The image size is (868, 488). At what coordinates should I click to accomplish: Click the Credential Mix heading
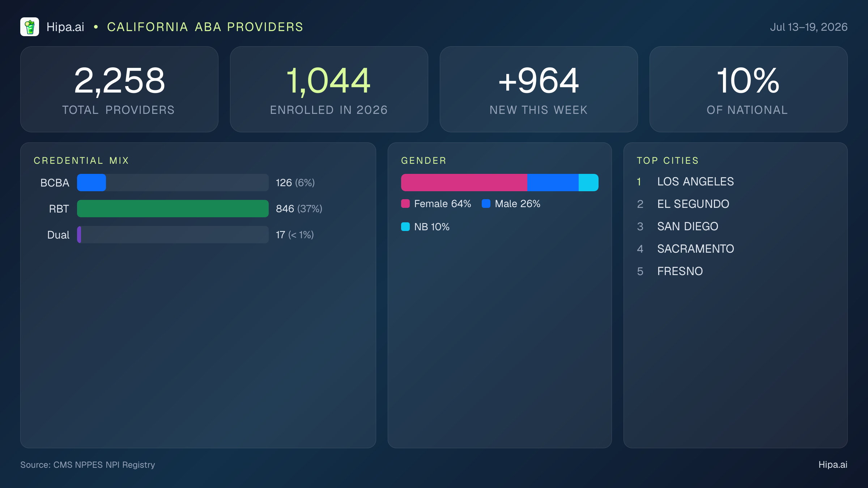point(81,160)
